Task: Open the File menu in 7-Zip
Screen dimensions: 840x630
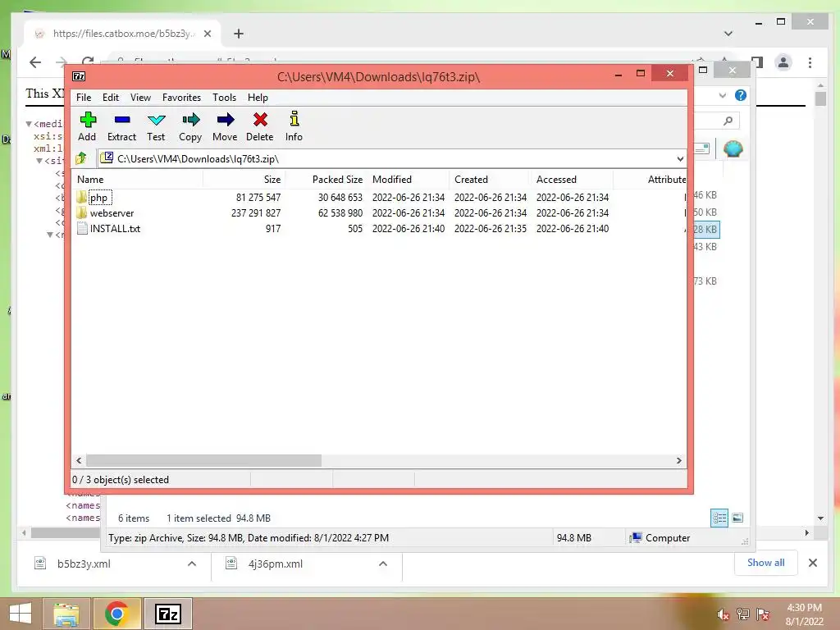Action: (x=84, y=98)
